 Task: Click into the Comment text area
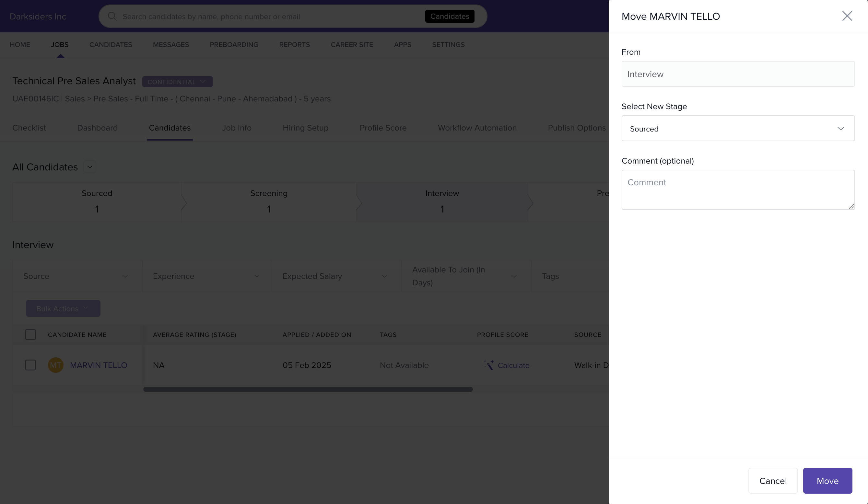737,189
